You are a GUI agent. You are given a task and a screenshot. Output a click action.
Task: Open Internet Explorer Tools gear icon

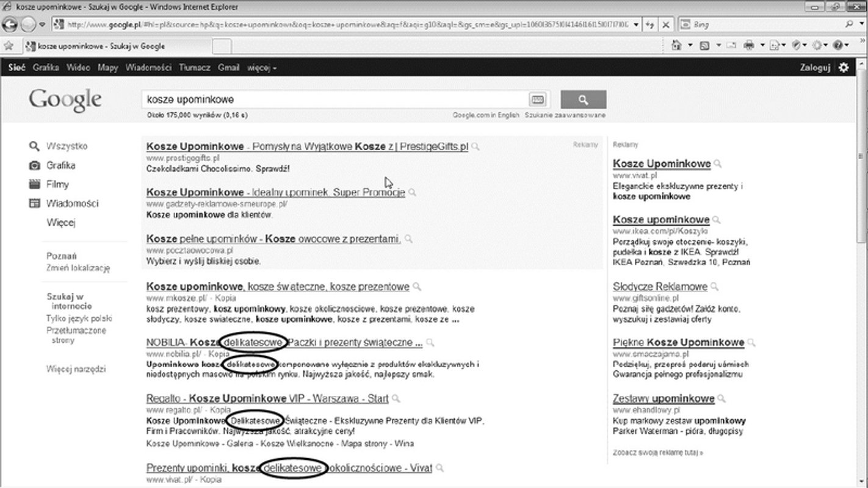pos(818,46)
